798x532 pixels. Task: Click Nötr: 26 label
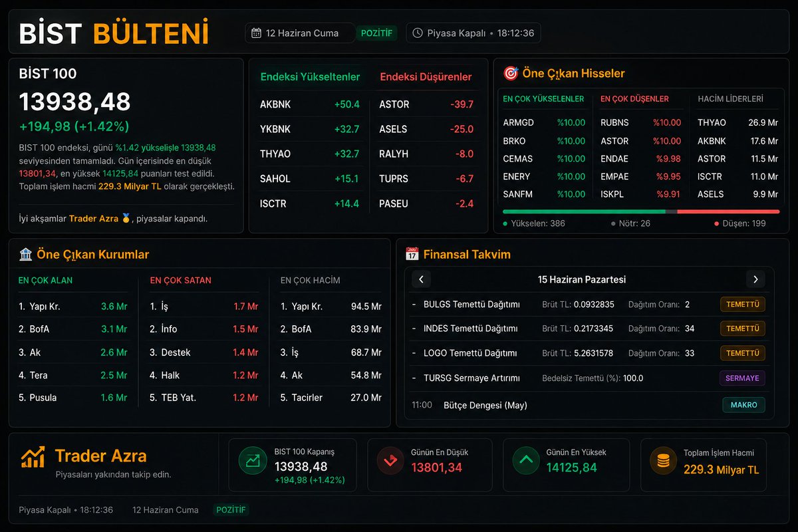tap(630, 223)
